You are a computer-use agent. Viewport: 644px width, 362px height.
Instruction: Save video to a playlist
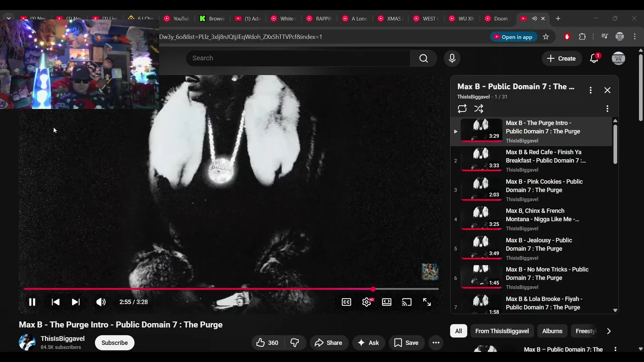[x=406, y=343]
